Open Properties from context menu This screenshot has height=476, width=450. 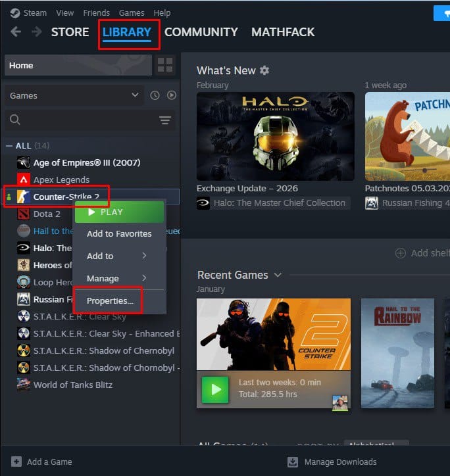pos(110,301)
